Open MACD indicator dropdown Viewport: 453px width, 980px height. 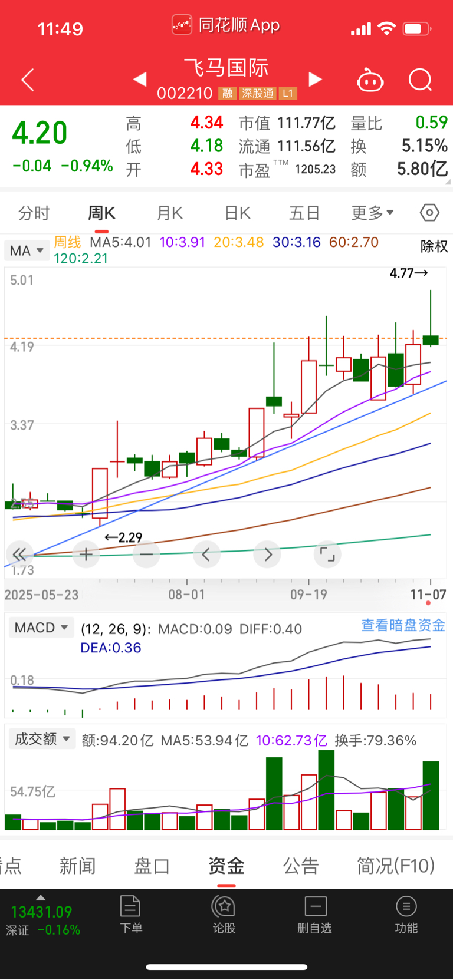tap(41, 628)
